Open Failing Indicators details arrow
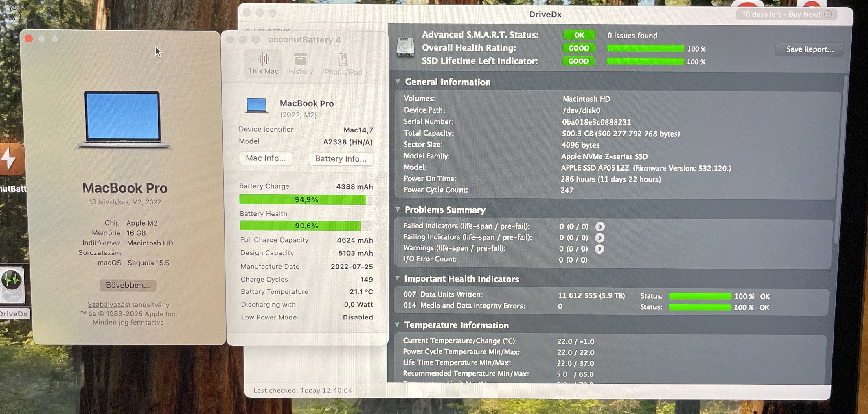Screen dimensions: 868x414 tap(599, 238)
